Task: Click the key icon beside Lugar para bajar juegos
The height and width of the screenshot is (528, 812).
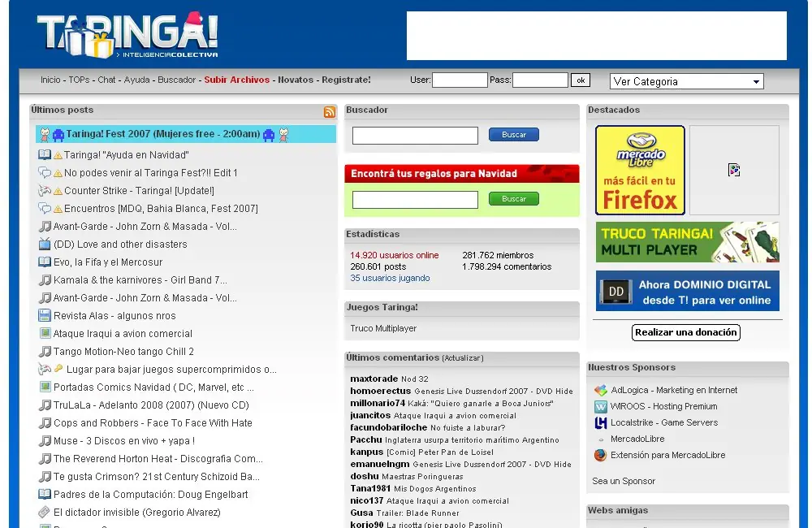Action: point(58,369)
